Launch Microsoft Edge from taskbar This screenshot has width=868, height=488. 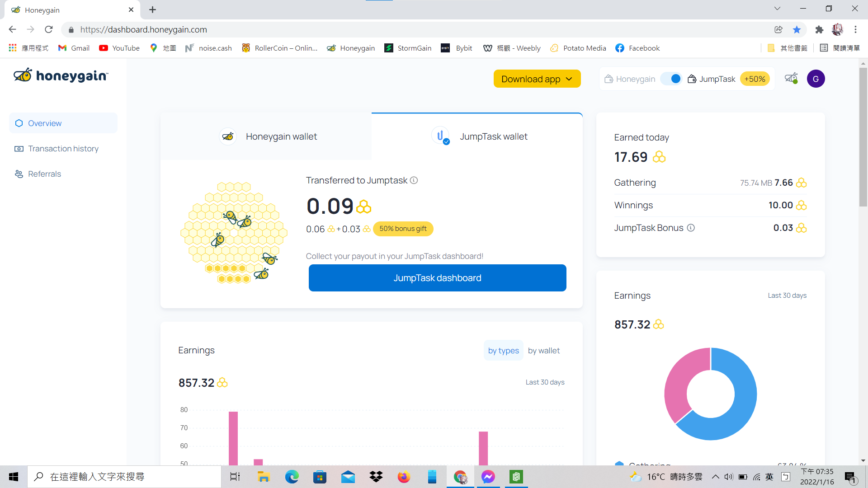coord(292,477)
